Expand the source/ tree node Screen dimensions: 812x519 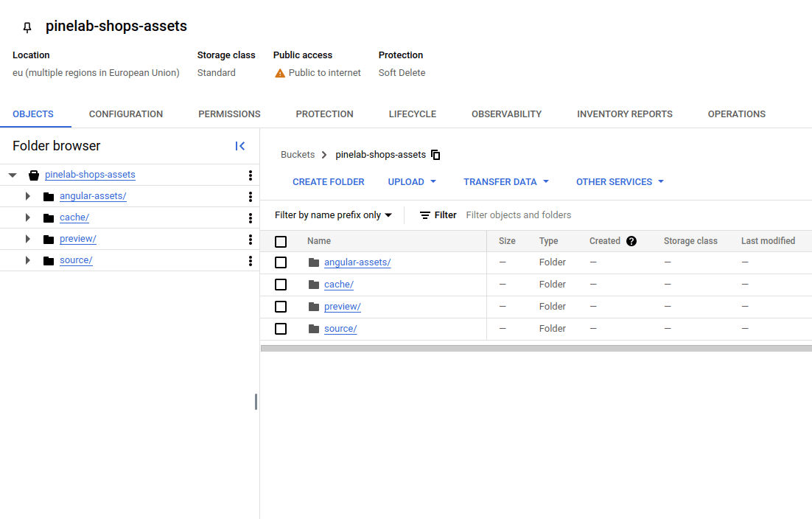[x=27, y=260]
